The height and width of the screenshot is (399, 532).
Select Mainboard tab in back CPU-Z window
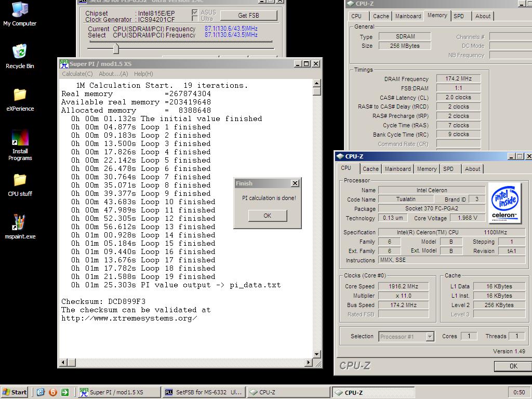408,16
